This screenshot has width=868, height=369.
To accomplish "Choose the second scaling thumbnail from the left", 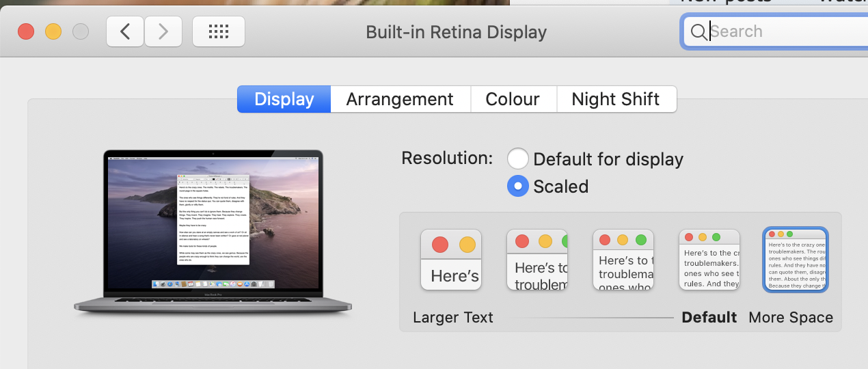I will 537,260.
